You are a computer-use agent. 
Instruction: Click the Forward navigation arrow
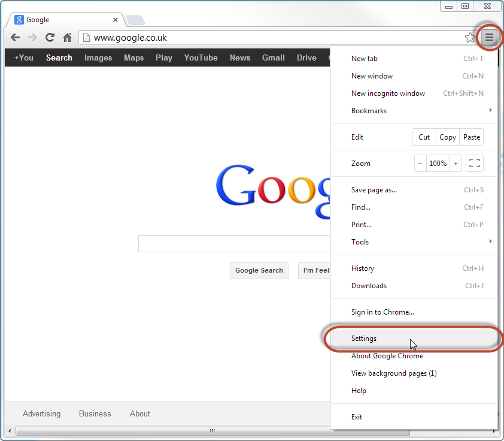(x=32, y=38)
